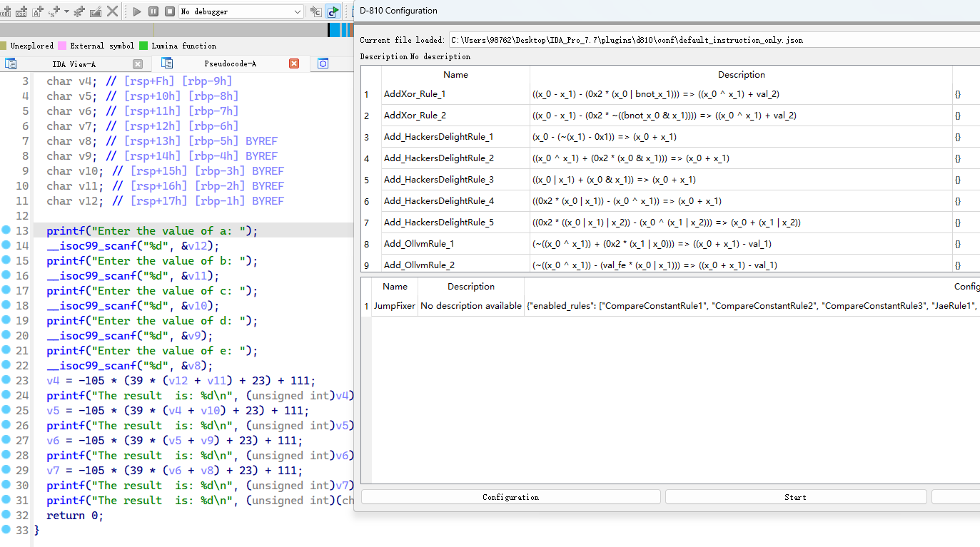
Task: Toggle breakpoint dot at return 0 line
Action: 6,515
